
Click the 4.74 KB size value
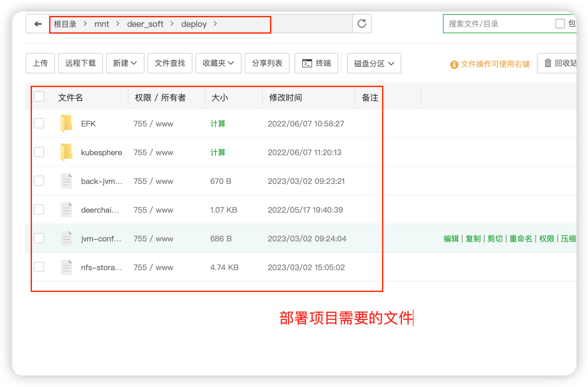(224, 267)
